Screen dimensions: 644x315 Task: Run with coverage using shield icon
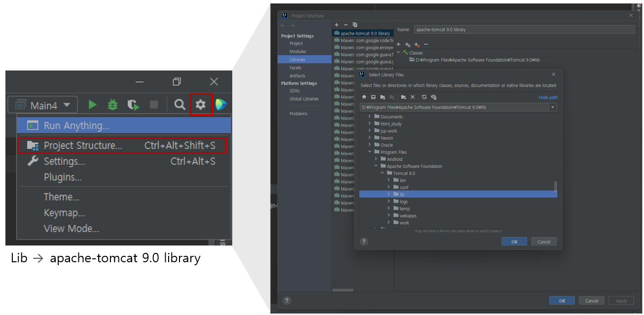pos(133,105)
